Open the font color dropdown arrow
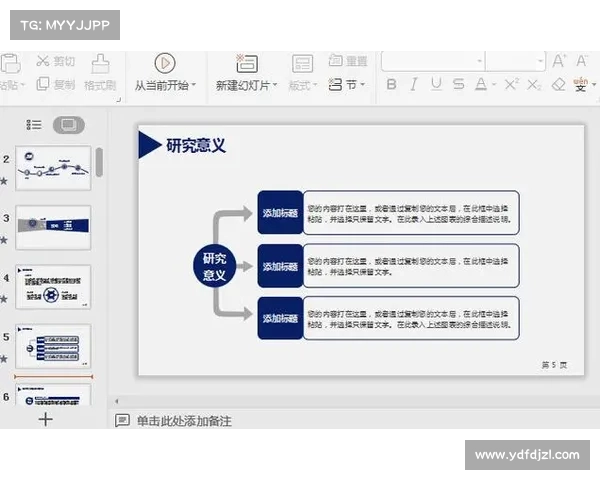This screenshot has width=600, height=480. point(494,85)
